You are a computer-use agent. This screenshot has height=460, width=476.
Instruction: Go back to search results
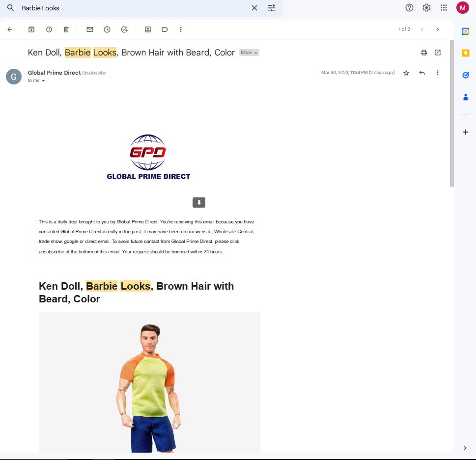[x=10, y=29]
